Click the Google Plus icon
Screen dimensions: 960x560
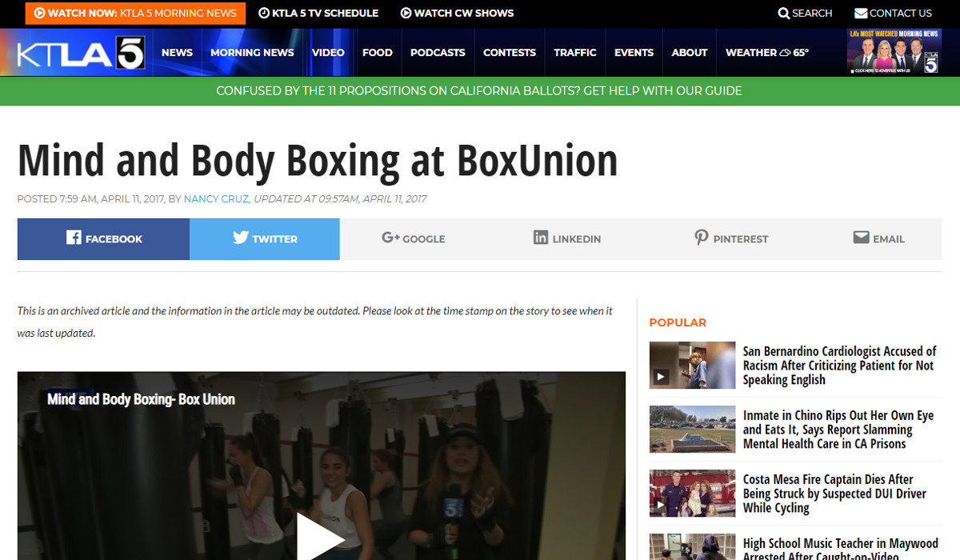tap(390, 238)
